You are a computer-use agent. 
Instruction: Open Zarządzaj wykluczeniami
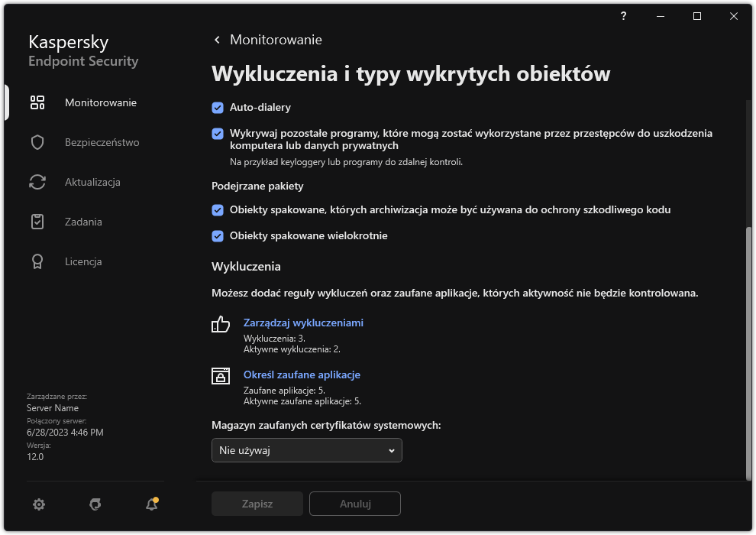pos(303,323)
